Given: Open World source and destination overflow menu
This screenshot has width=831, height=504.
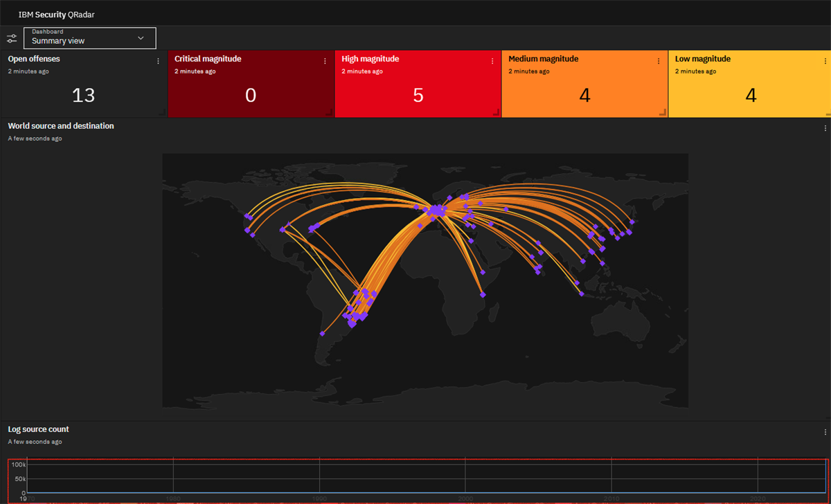Looking at the screenshot, I should pos(825,128).
